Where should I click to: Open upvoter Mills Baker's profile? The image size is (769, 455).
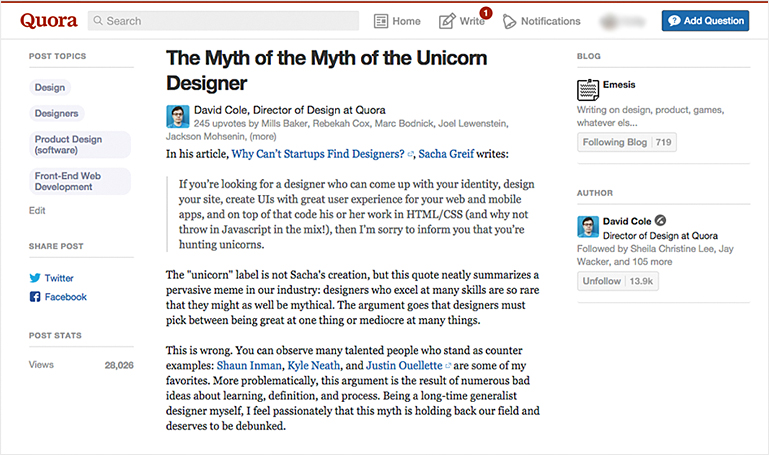284,124
